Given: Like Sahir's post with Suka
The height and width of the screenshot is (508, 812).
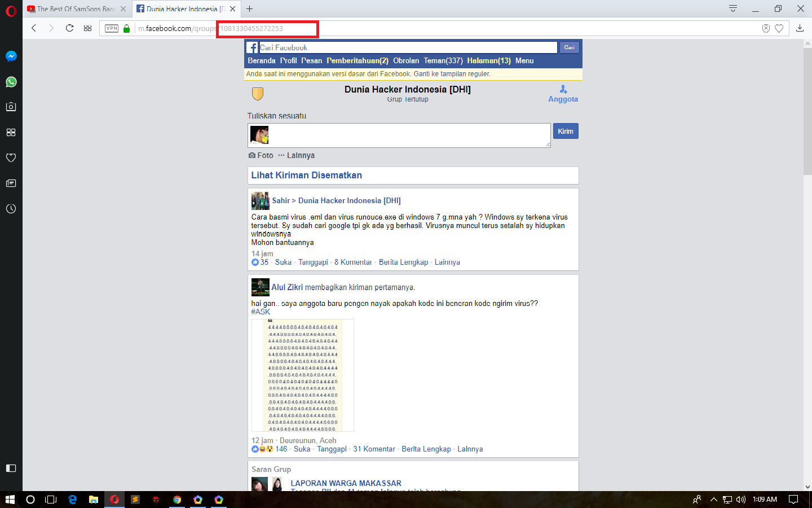Looking at the screenshot, I should (283, 262).
